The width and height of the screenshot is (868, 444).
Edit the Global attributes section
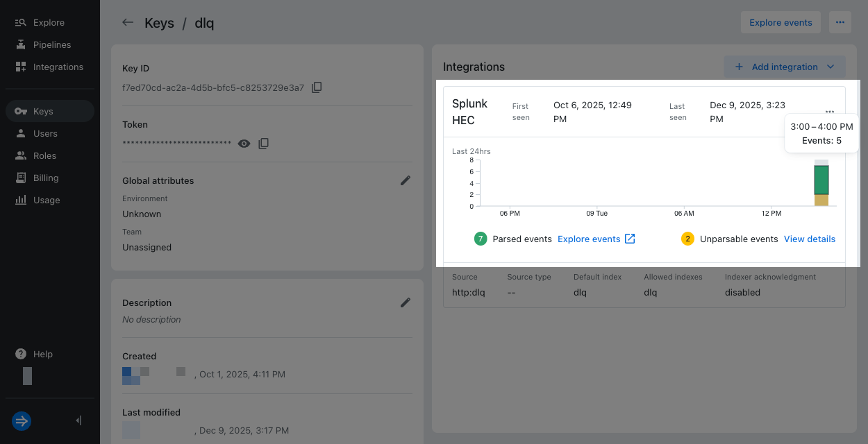tap(406, 180)
